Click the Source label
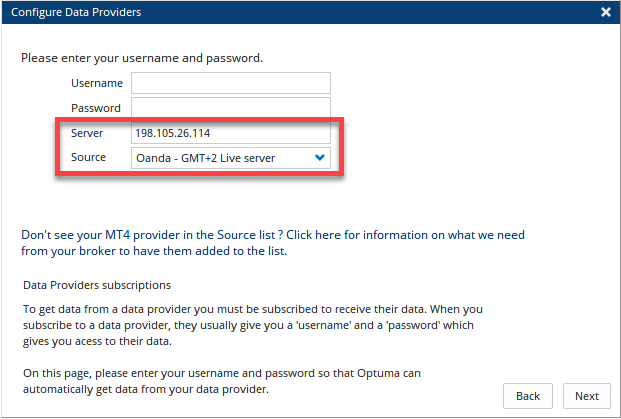Image resolution: width=621 pixels, height=419 pixels. click(88, 157)
